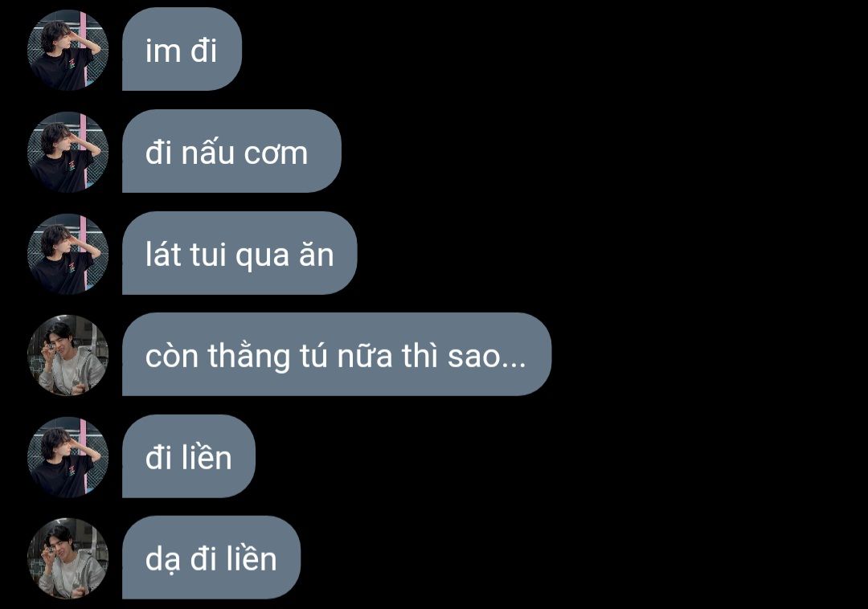Tap the avatar next to "đi nấu cơm"
The height and width of the screenshot is (609, 868).
[68, 152]
